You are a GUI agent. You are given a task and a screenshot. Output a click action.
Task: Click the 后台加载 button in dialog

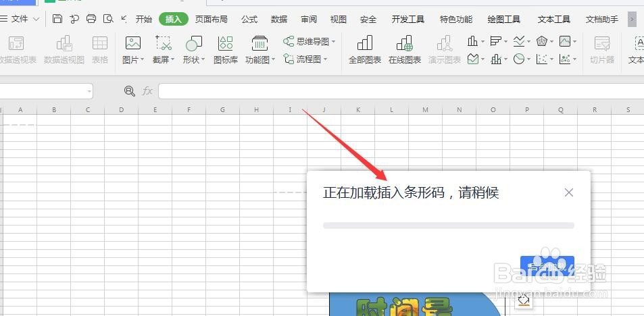pyautogui.click(x=547, y=267)
